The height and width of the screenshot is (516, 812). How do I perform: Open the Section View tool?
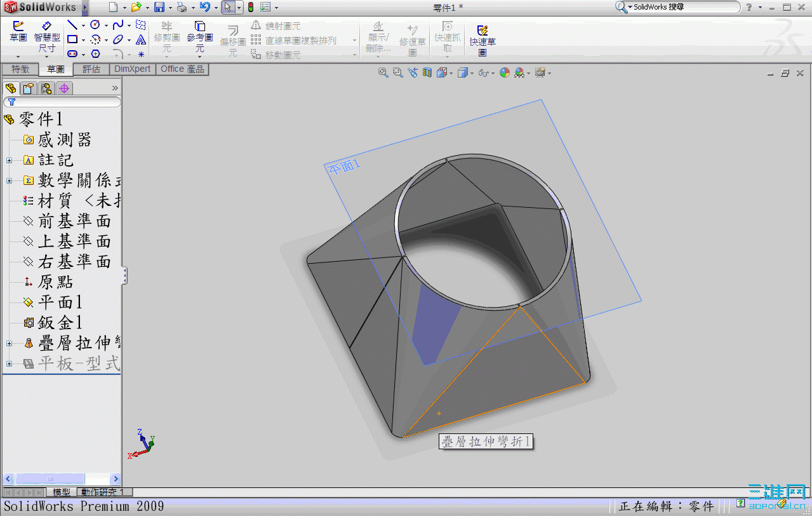427,73
